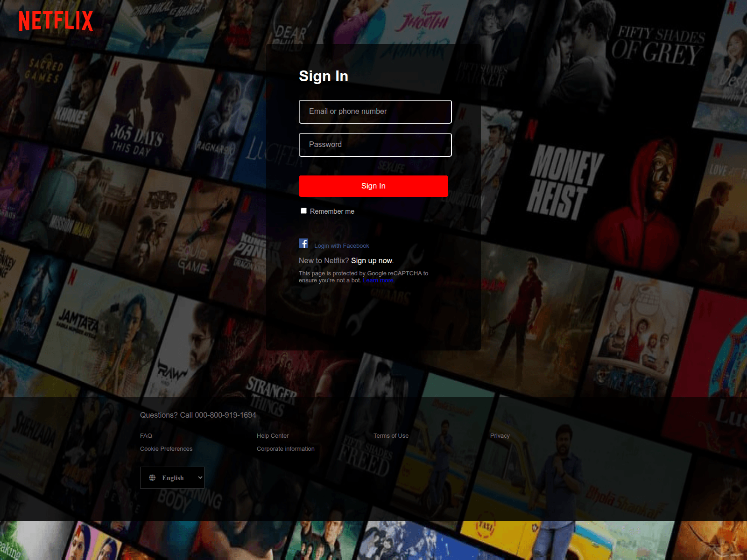Screen dimensions: 747x560
Task: View Corporate information
Action: [x=285, y=448]
